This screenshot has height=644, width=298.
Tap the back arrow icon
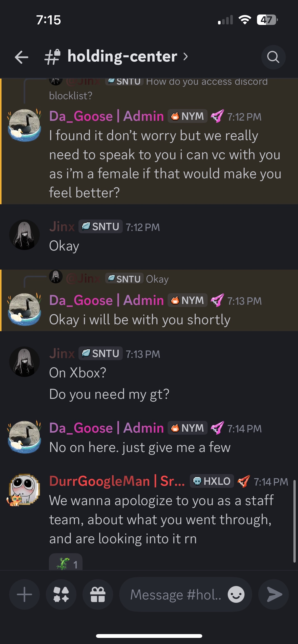pos(22,57)
